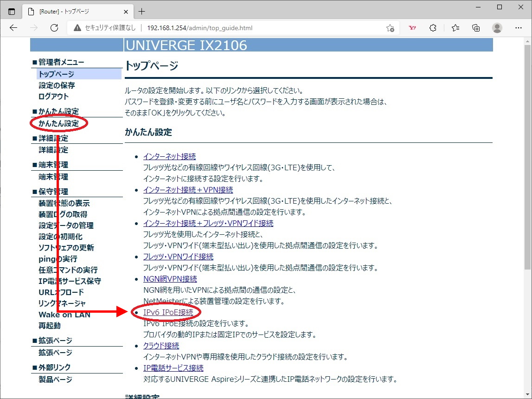Close the [Router] トップページ tab
Viewport: 532px width, 399px height.
pos(126,12)
